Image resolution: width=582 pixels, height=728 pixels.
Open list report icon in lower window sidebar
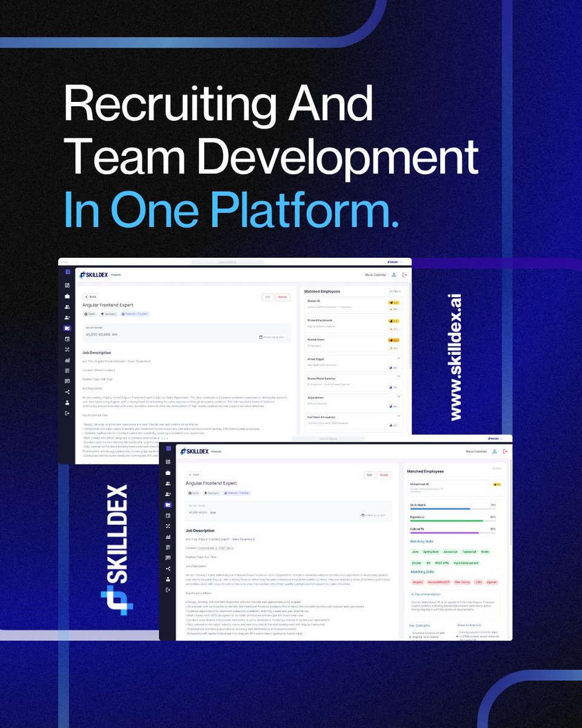click(168, 547)
